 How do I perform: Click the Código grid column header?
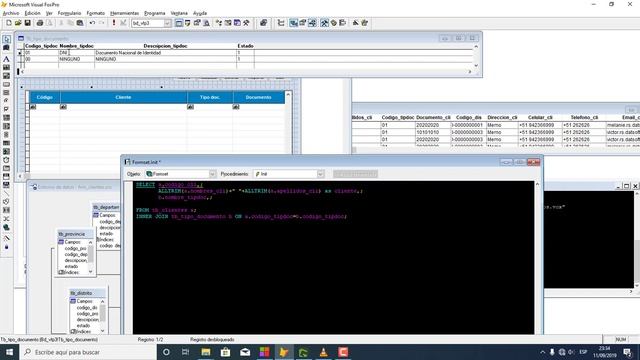[44, 97]
